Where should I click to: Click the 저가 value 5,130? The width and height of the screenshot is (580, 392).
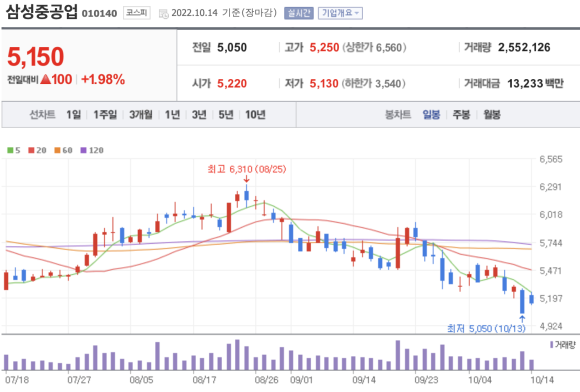click(324, 84)
